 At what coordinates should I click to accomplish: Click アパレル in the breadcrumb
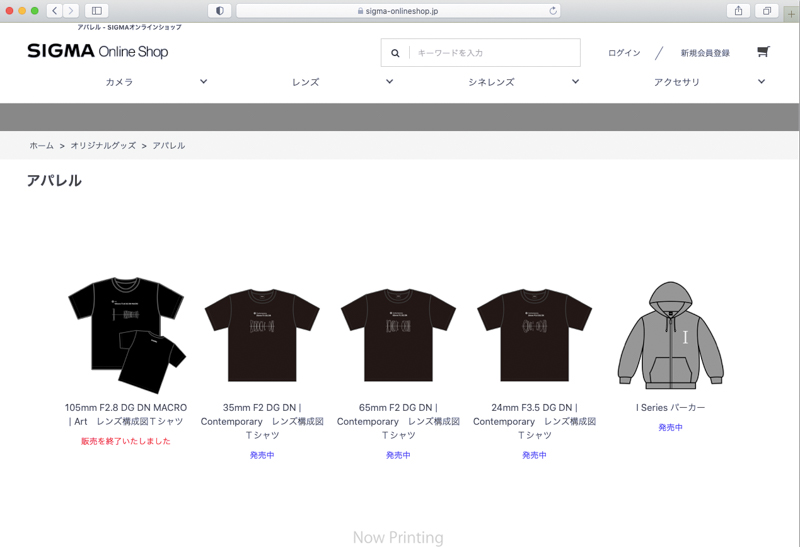coord(169,145)
